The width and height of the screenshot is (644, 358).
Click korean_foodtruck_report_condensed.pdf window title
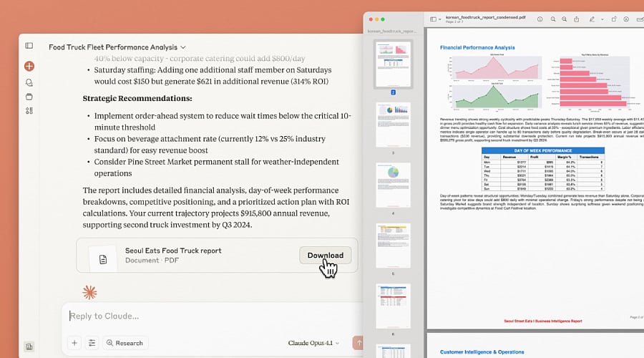click(485, 17)
